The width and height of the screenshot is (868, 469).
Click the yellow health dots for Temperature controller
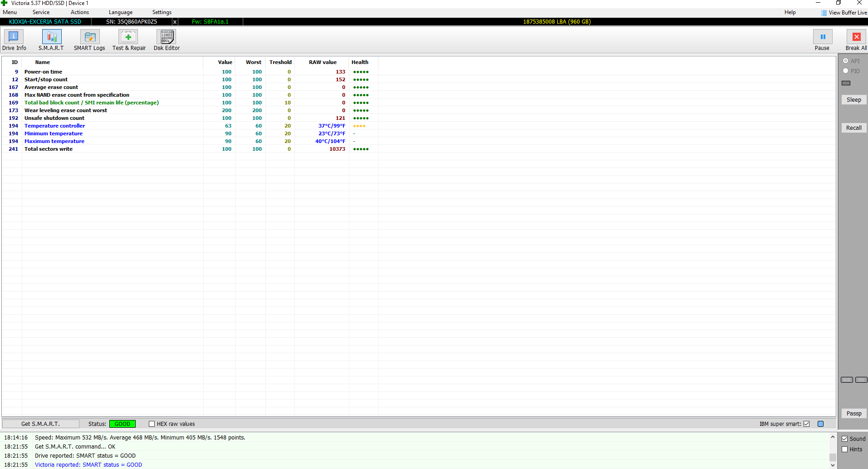point(359,126)
